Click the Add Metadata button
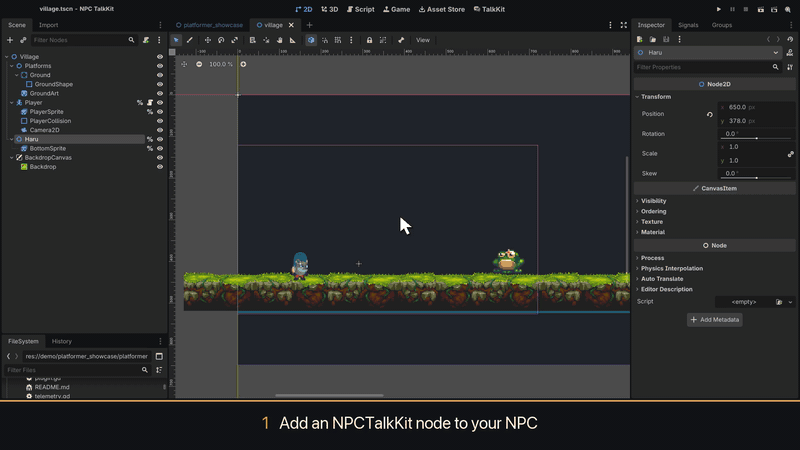The image size is (800, 450). pyautogui.click(x=714, y=320)
